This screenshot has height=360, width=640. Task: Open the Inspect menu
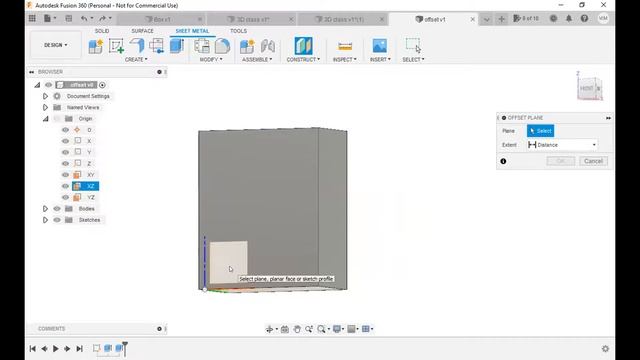pos(345,60)
